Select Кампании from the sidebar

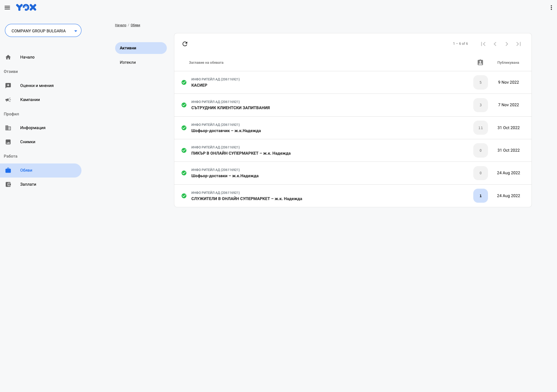(x=30, y=100)
